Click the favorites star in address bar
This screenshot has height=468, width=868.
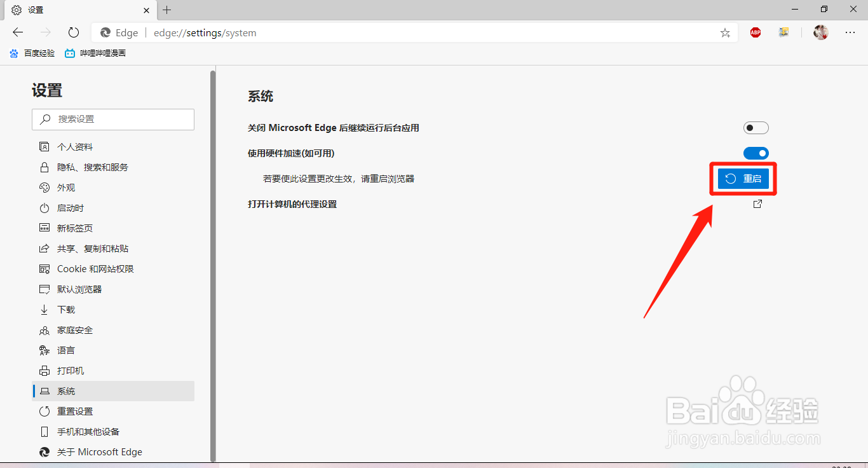click(x=725, y=33)
